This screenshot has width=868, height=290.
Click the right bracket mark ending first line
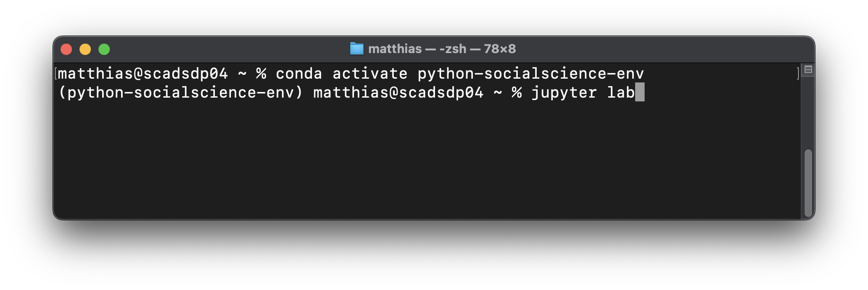(798, 73)
